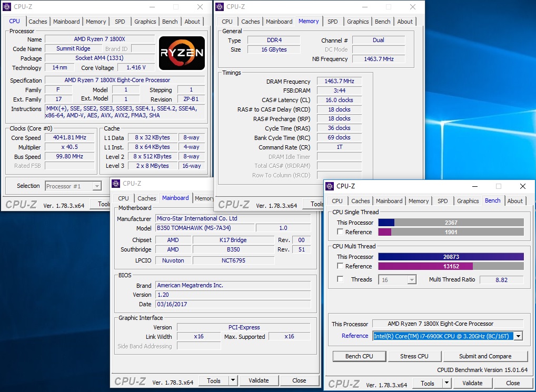Expand the Tools arrow in the Bench window
This screenshot has height=392, width=536.
(x=447, y=383)
